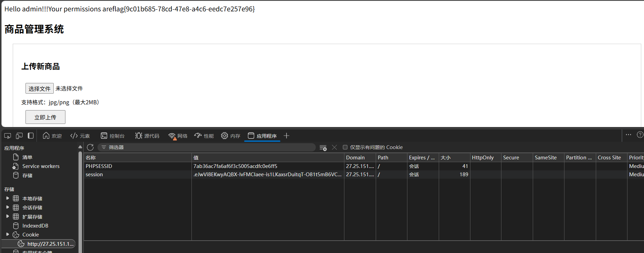This screenshot has width=644, height=253.
Task: Expand the 扩展存储 tree node
Action: tap(8, 217)
